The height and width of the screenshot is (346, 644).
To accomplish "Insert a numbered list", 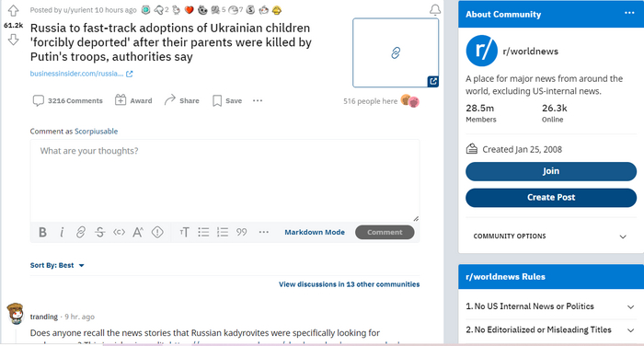I will [223, 232].
